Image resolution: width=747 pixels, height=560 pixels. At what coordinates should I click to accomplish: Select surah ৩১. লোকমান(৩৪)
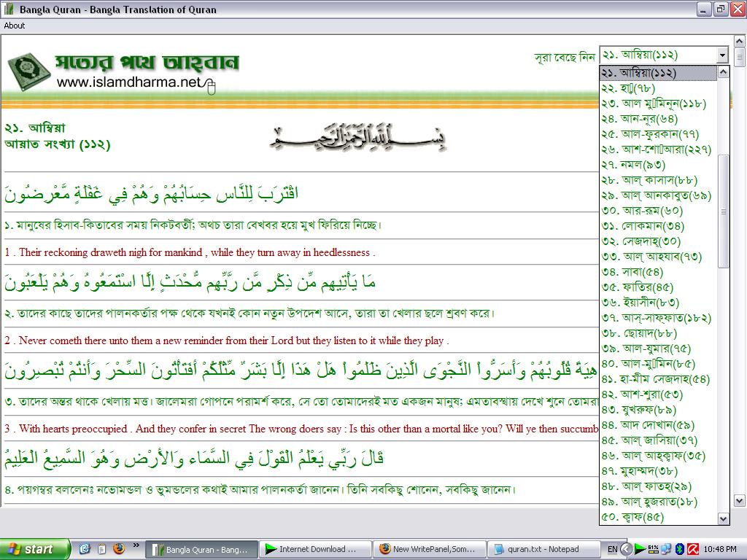[658, 226]
